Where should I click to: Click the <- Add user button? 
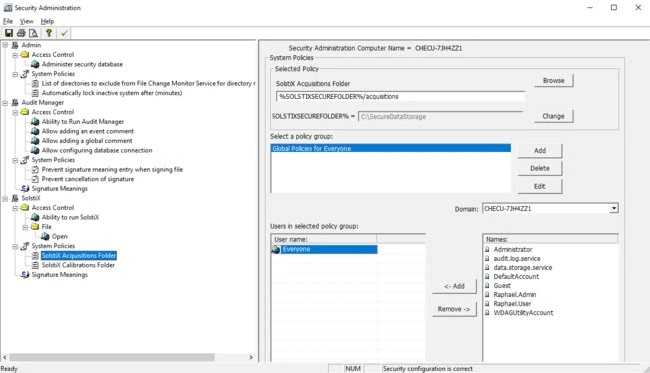454,286
